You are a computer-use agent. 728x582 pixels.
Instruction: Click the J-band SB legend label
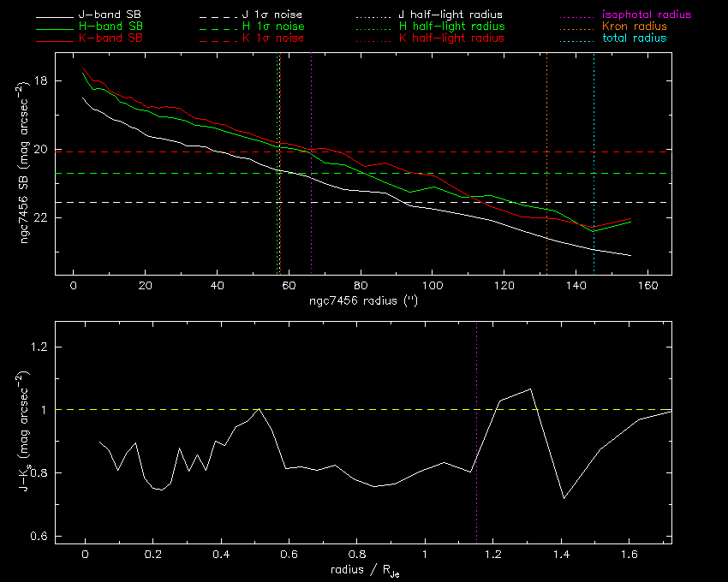(x=110, y=15)
